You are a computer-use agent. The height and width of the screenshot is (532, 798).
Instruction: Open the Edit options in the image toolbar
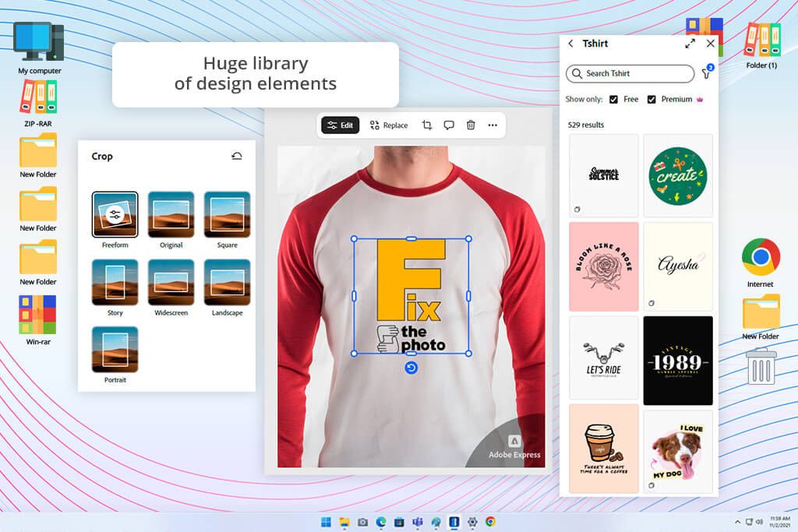(340, 125)
